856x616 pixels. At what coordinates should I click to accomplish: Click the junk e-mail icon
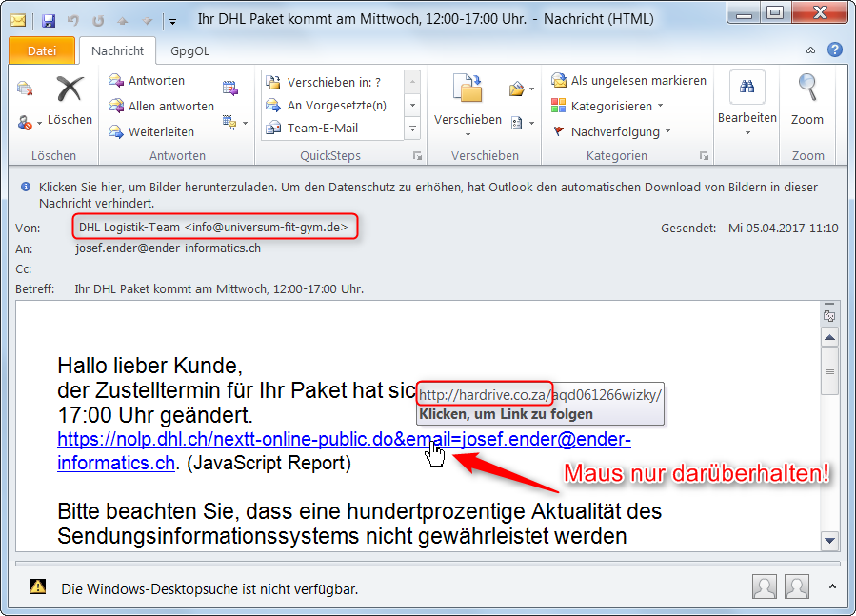(x=24, y=122)
